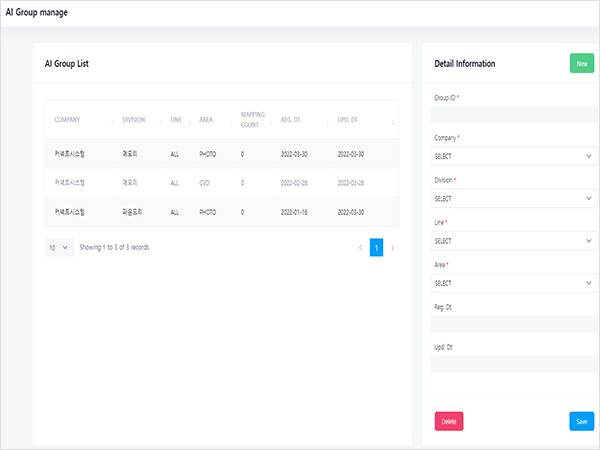This screenshot has height=450, width=600.
Task: Click the blue Save button
Action: tap(581, 421)
